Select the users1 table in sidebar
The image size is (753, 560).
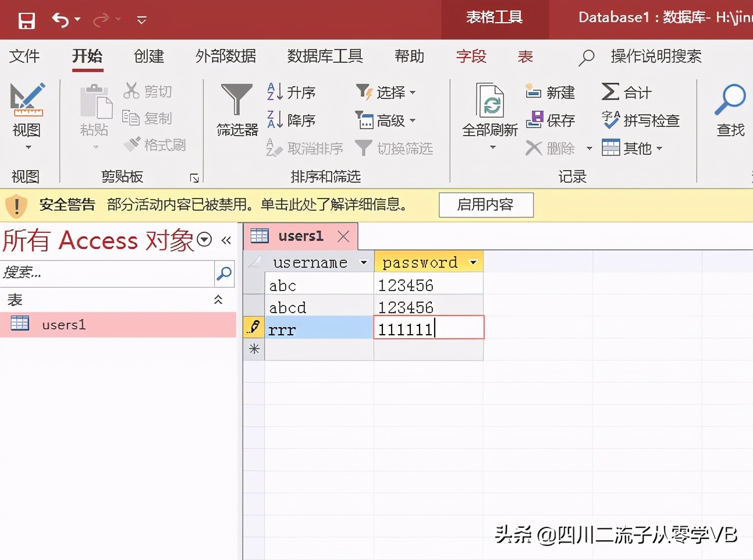click(x=64, y=324)
